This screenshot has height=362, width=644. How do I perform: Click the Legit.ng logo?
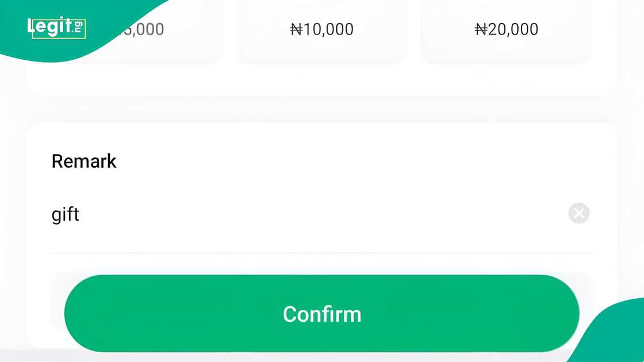[56, 27]
